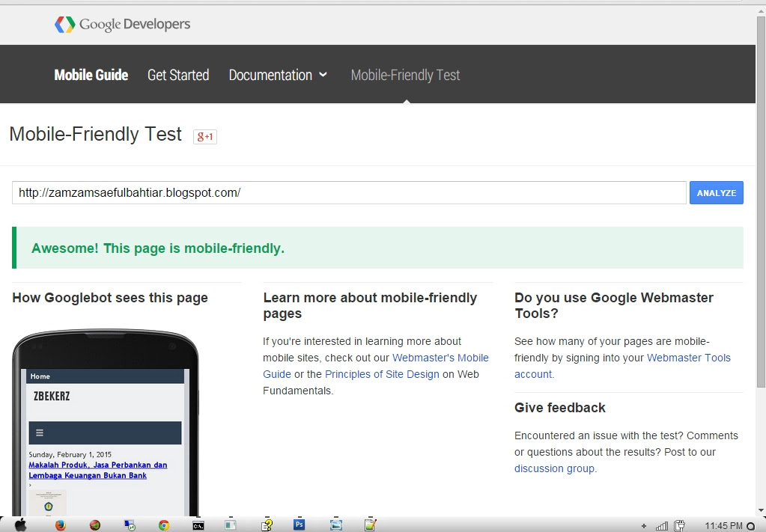This screenshot has height=532, width=766.
Task: Launch Google Chrome from the taskbar
Action: [x=162, y=525]
